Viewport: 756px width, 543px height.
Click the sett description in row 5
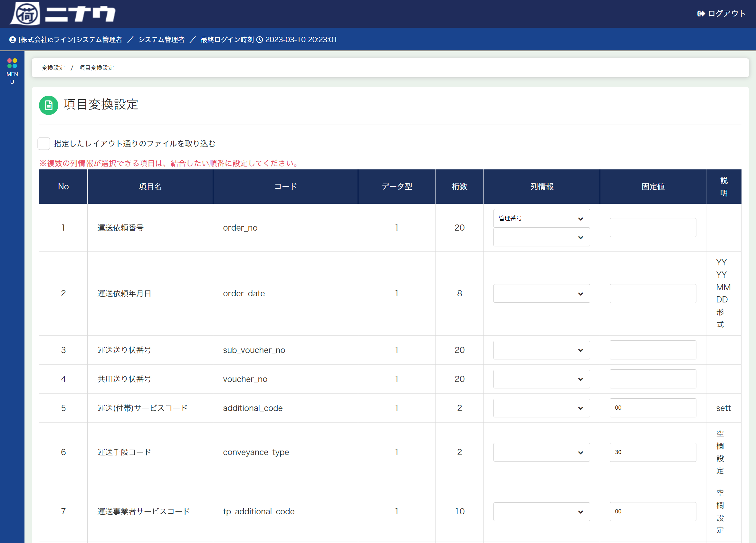(723, 408)
